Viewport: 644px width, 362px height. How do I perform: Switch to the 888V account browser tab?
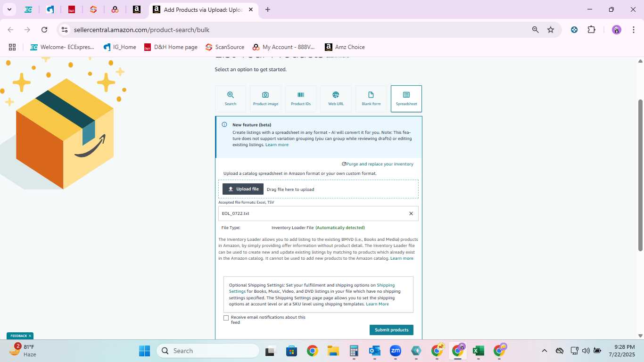click(115, 9)
